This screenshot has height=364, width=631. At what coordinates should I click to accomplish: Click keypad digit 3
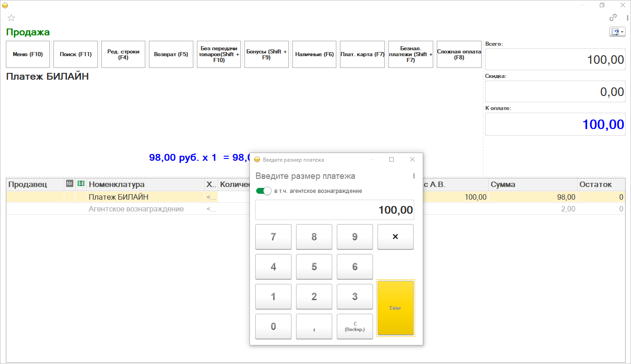[355, 297]
